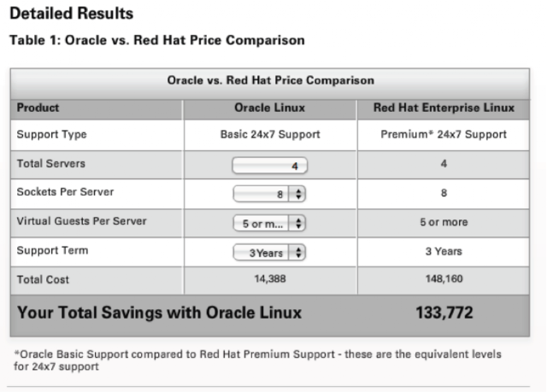
Task: Open the Support Term dropdown
Action: pyautogui.click(x=269, y=252)
